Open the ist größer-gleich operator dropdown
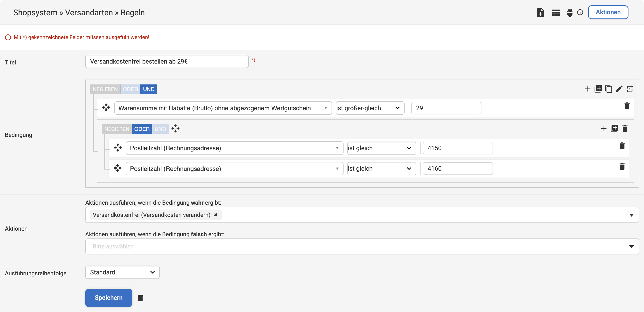644x312 pixels. pos(370,108)
